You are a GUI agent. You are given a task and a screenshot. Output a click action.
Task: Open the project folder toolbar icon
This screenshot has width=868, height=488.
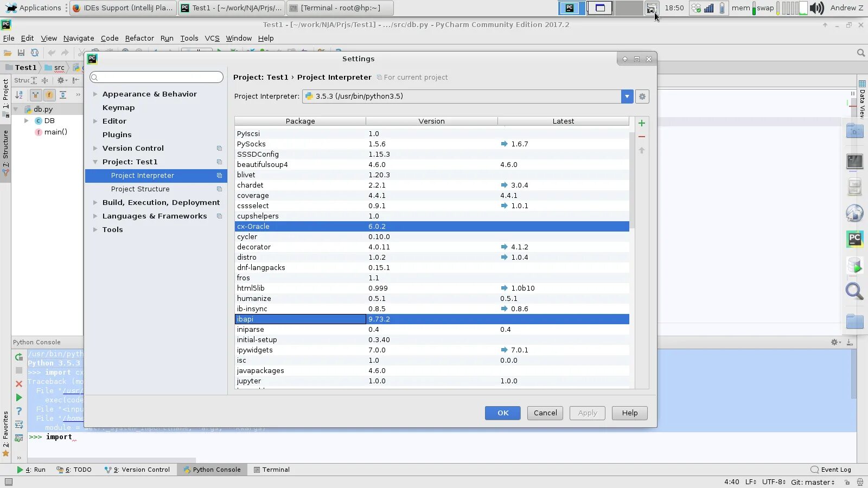coord(8,53)
